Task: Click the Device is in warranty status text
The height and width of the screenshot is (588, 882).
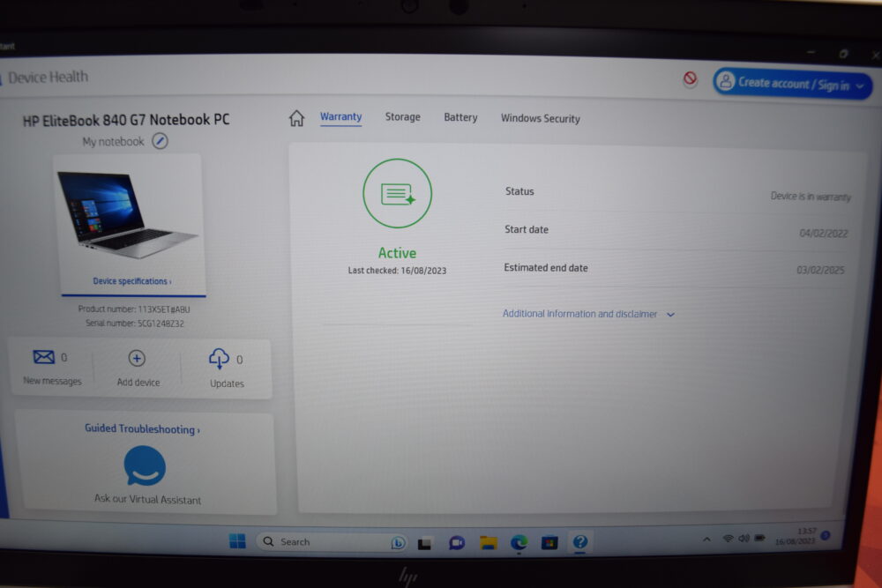Action: pyautogui.click(x=811, y=197)
